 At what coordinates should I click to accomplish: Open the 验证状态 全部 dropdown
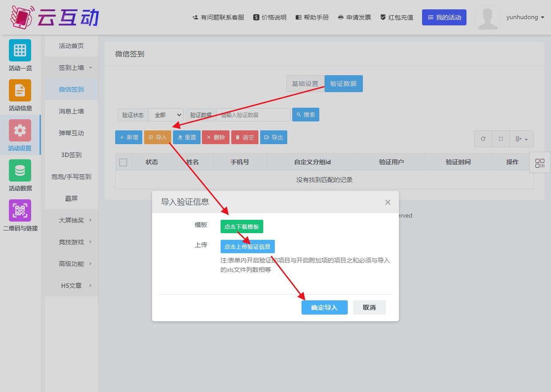(x=166, y=115)
